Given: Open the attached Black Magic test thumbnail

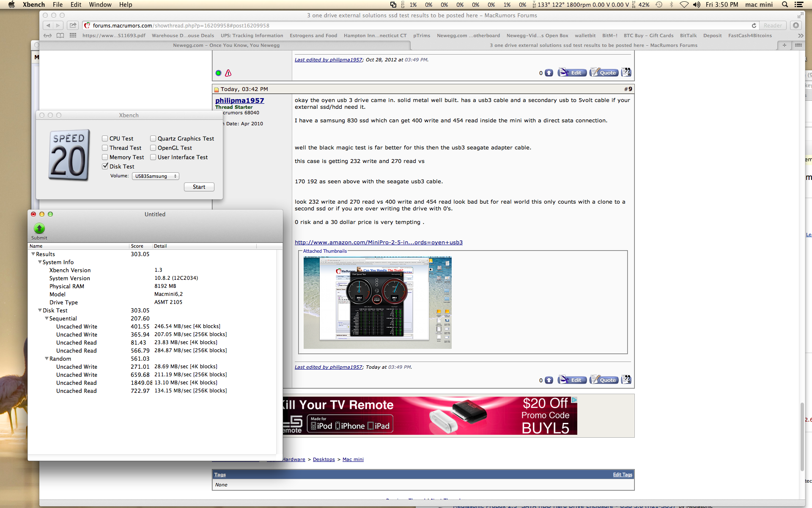Looking at the screenshot, I should pyautogui.click(x=378, y=302).
